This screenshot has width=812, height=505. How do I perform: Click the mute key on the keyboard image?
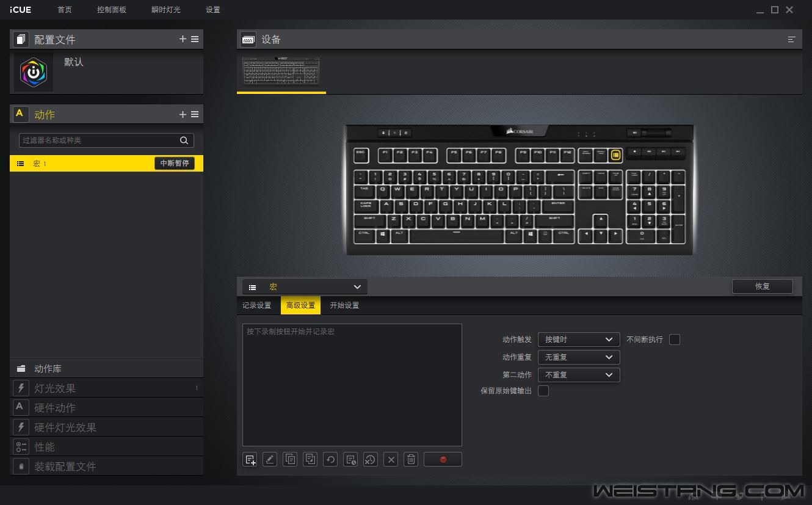point(635,133)
